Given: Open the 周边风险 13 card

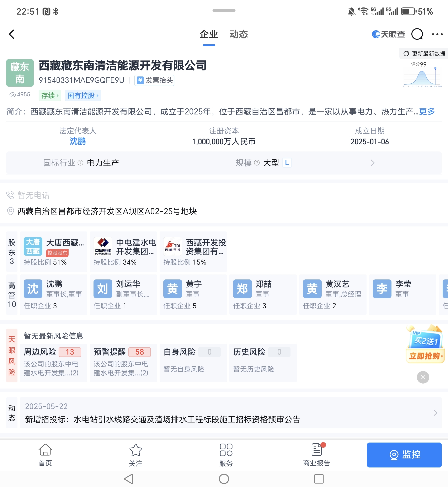Looking at the screenshot, I should point(54,363).
